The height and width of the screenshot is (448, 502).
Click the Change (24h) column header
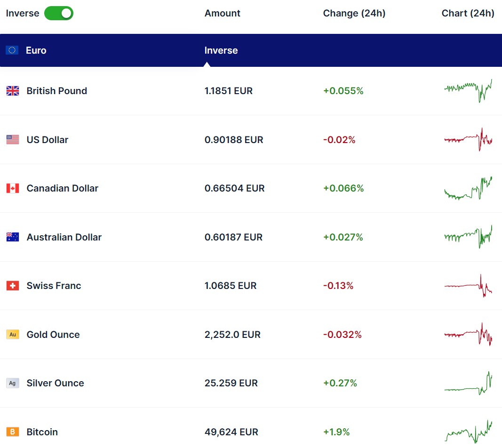pos(354,13)
